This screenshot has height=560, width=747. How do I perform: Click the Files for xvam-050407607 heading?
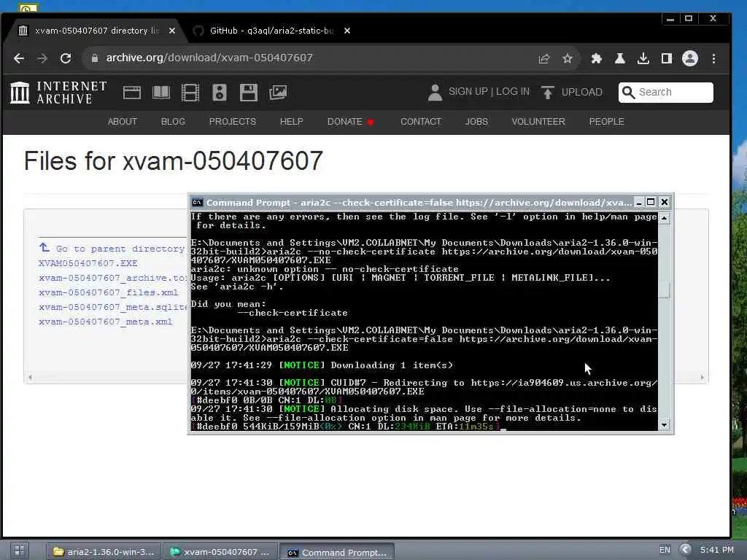[174, 160]
